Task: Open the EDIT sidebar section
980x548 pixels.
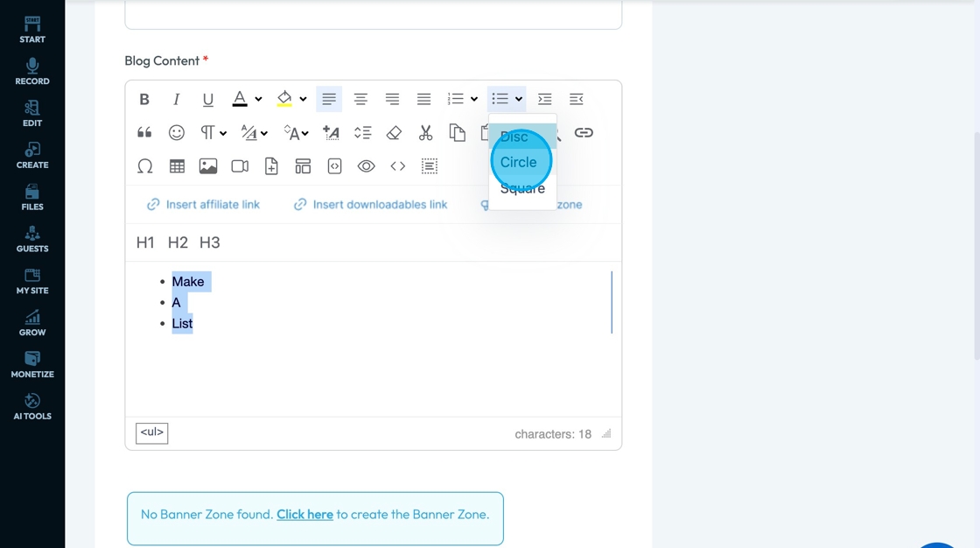Action: coord(32,113)
